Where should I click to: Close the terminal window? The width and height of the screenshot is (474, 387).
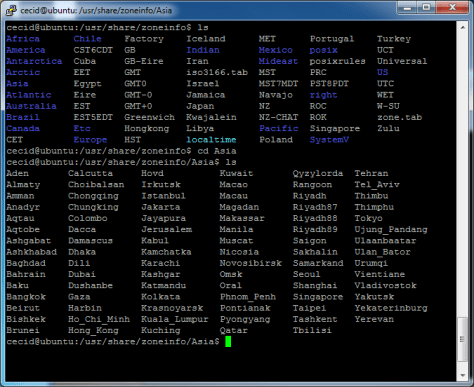coord(452,7)
